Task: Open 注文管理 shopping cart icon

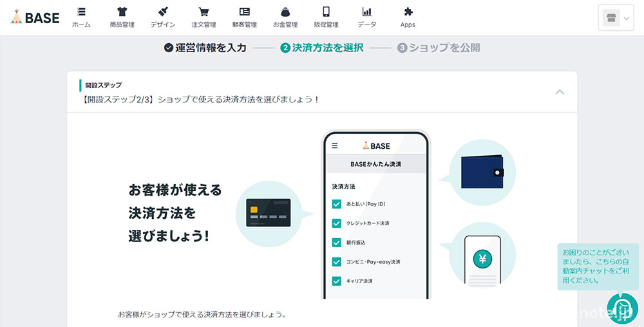Action: pos(204,12)
